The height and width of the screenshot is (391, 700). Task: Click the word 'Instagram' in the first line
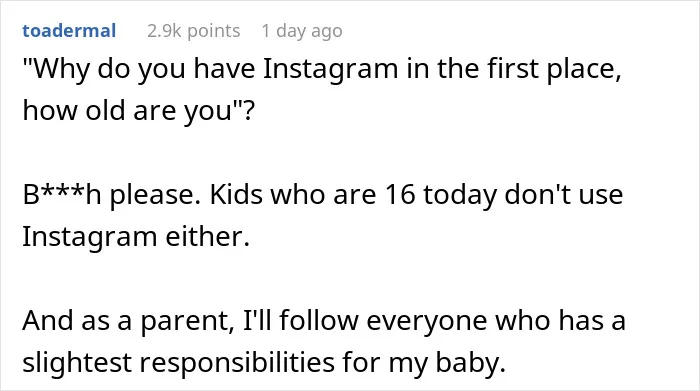[x=330, y=70]
